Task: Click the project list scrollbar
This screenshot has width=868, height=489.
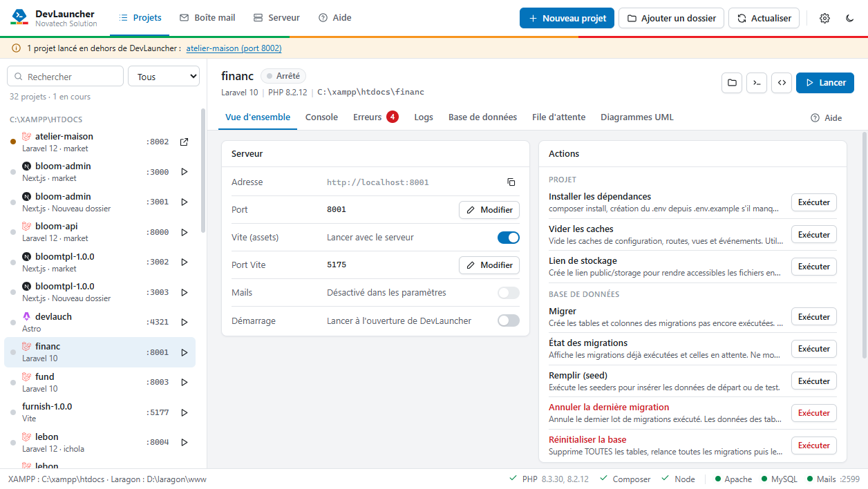Action: [202, 170]
